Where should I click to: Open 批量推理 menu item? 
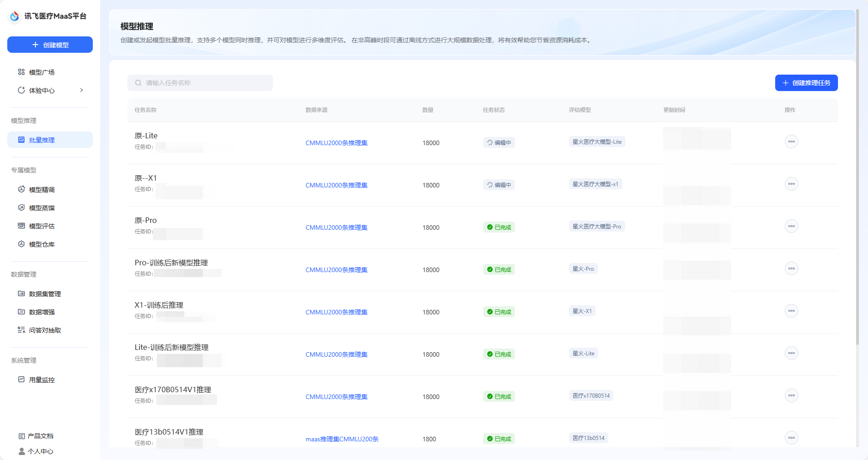pyautogui.click(x=50, y=140)
